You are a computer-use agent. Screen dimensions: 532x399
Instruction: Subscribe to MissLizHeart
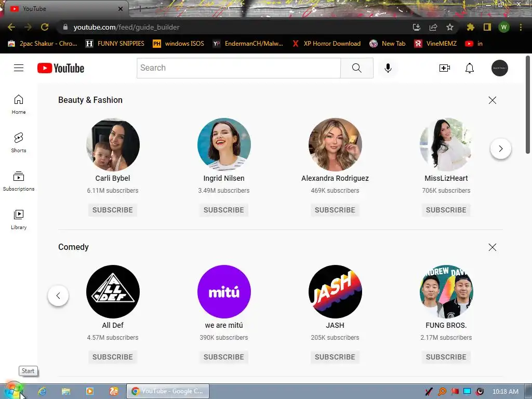[x=446, y=210]
